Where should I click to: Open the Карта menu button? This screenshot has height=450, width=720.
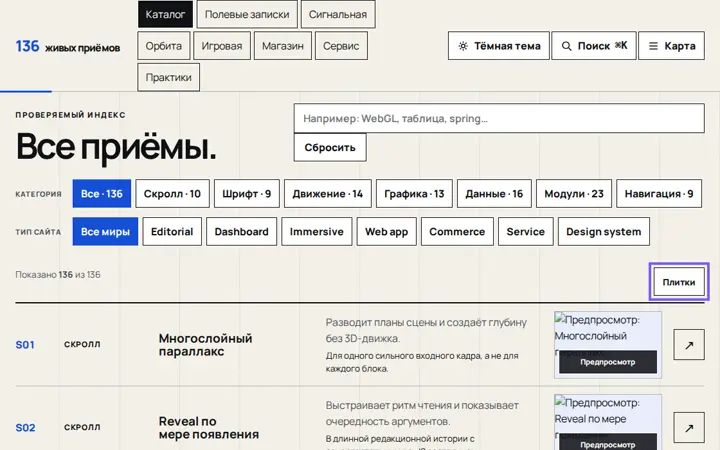coord(671,45)
